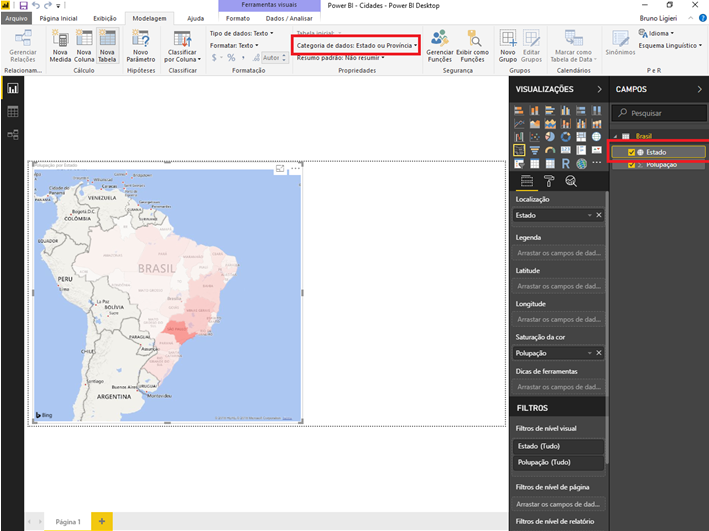Viewport: 709px width, 531px height.
Task: Remove Polupação from Saturação da cor
Action: (599, 353)
